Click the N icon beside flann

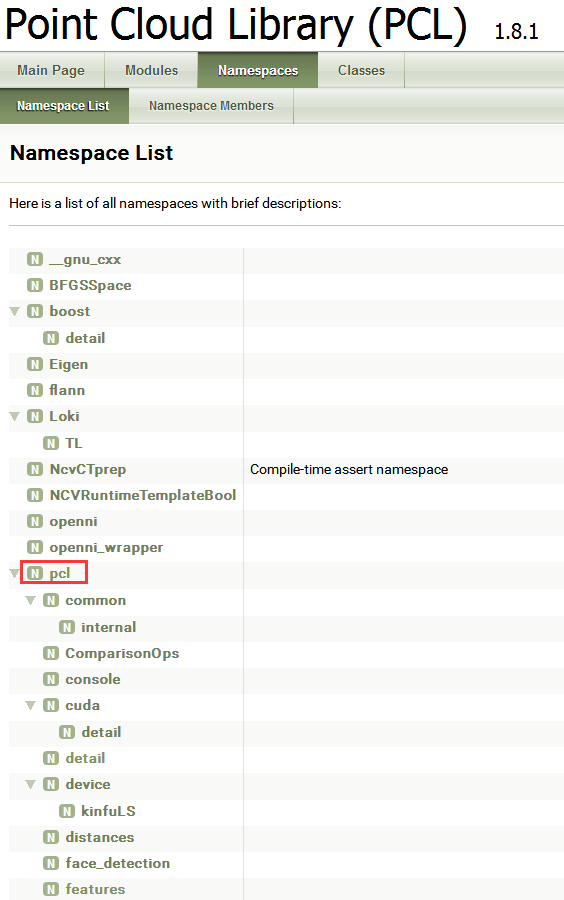coord(35,390)
